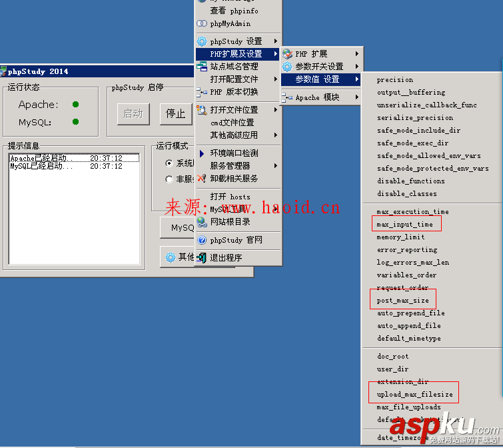Select auto_append_file parameter

[408, 326]
